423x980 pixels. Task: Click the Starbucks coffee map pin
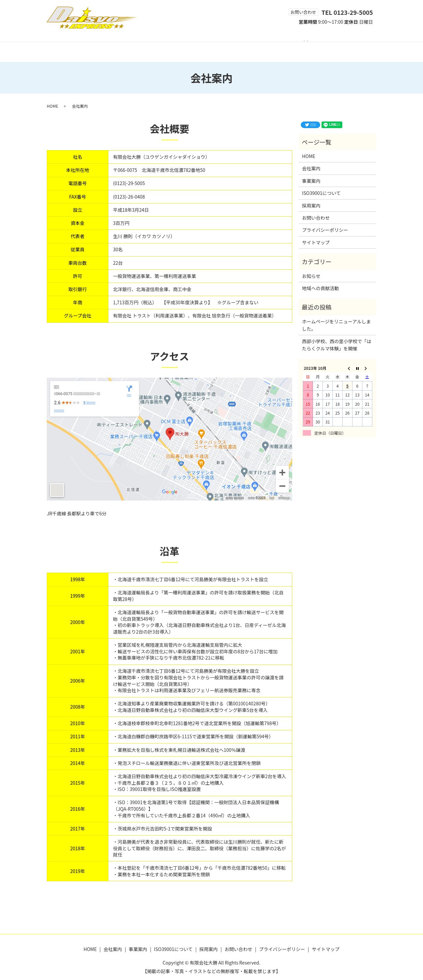[201, 434]
